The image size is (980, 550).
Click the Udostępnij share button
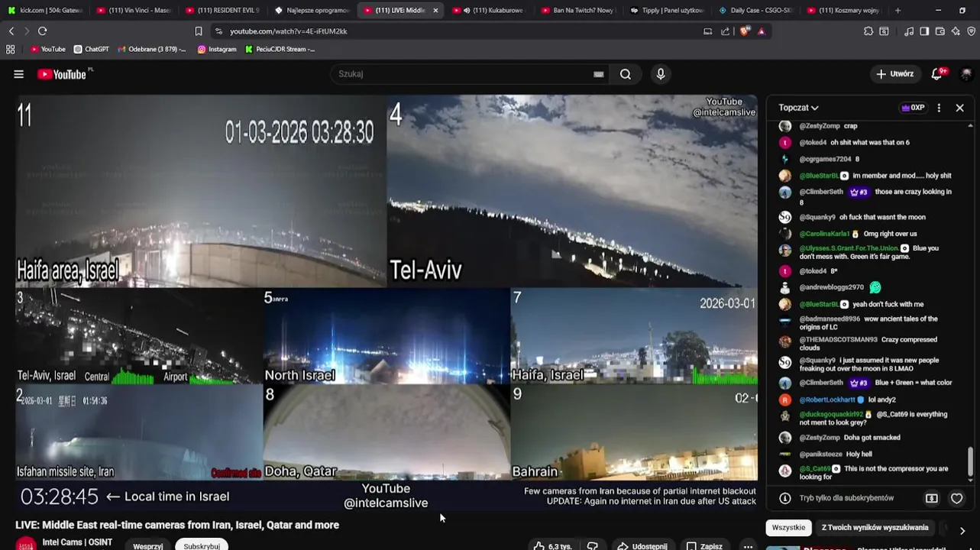[642, 545]
